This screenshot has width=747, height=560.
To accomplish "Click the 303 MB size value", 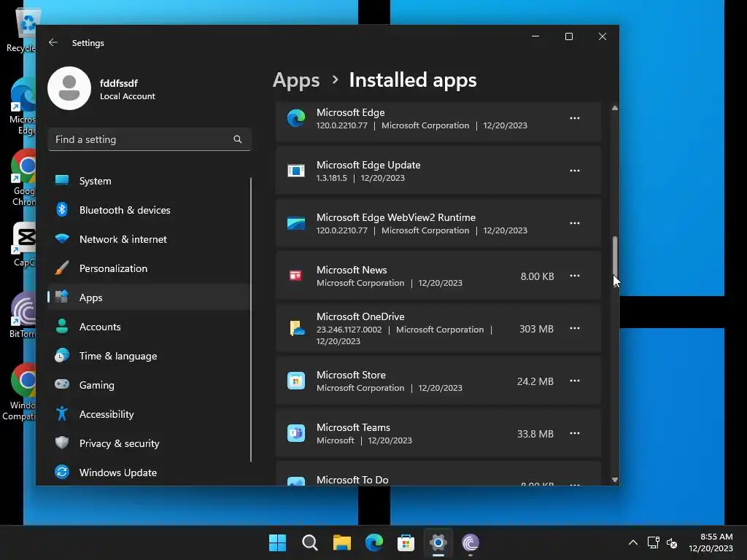I will coord(536,329).
